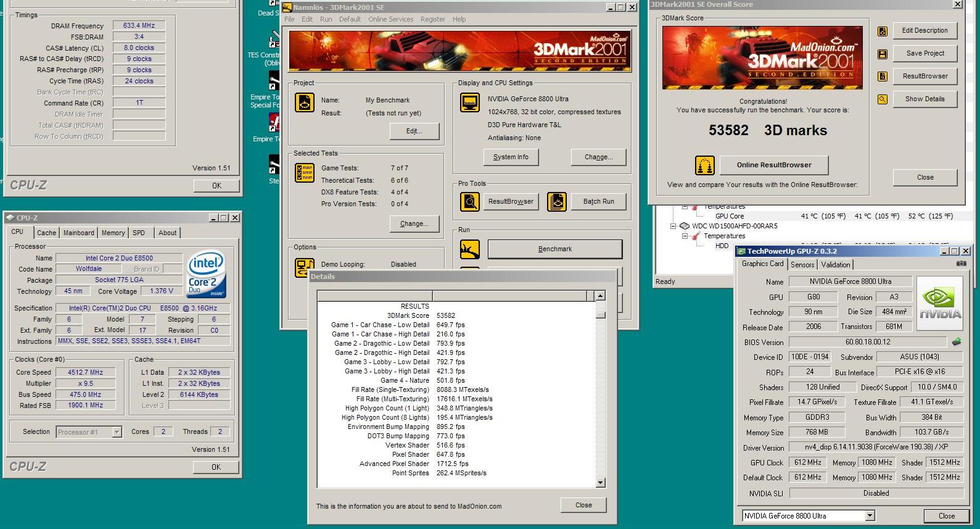Switch to the SPD tab in CPU-Z
This screenshot has height=529, width=980.
coord(139,233)
